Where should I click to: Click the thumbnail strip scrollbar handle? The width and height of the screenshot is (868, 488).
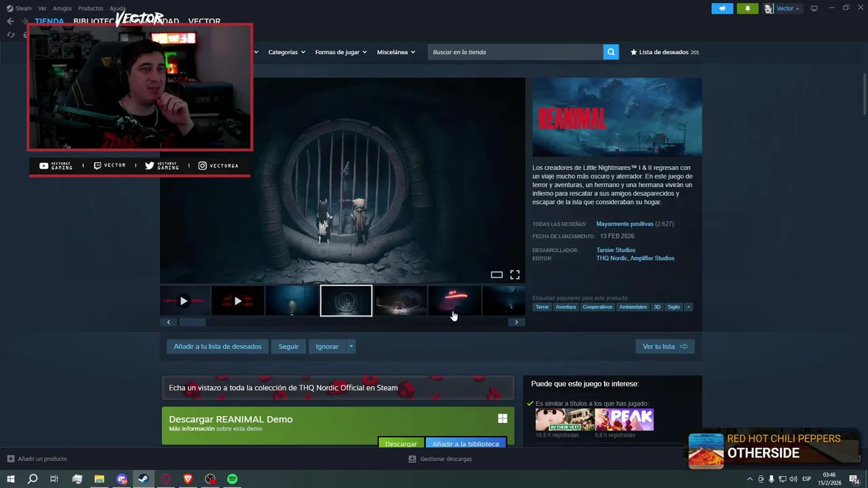click(x=192, y=322)
